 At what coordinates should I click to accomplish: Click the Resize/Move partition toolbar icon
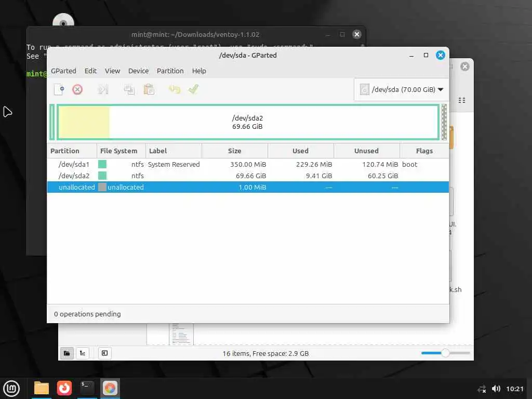pos(103,89)
